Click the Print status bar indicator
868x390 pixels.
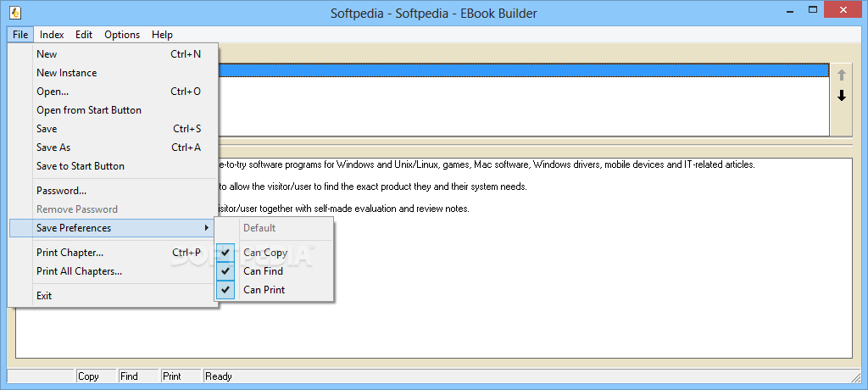tap(181, 376)
